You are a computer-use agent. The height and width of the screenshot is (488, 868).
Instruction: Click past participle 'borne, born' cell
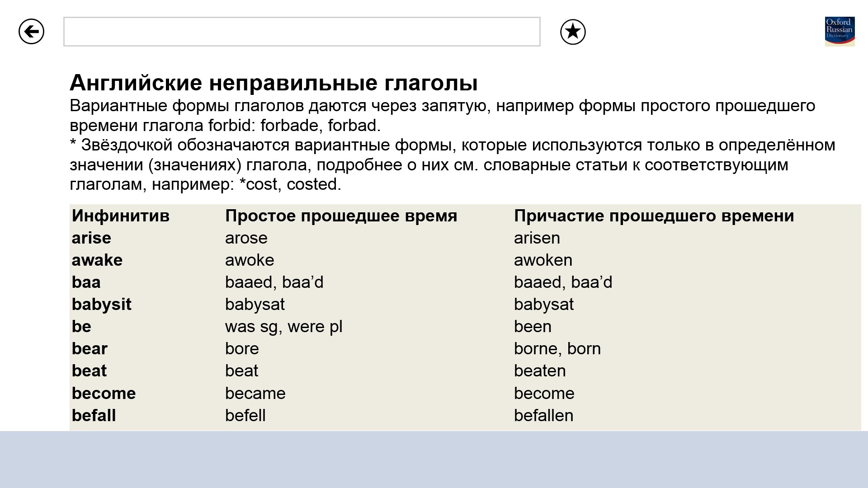pos(557,349)
